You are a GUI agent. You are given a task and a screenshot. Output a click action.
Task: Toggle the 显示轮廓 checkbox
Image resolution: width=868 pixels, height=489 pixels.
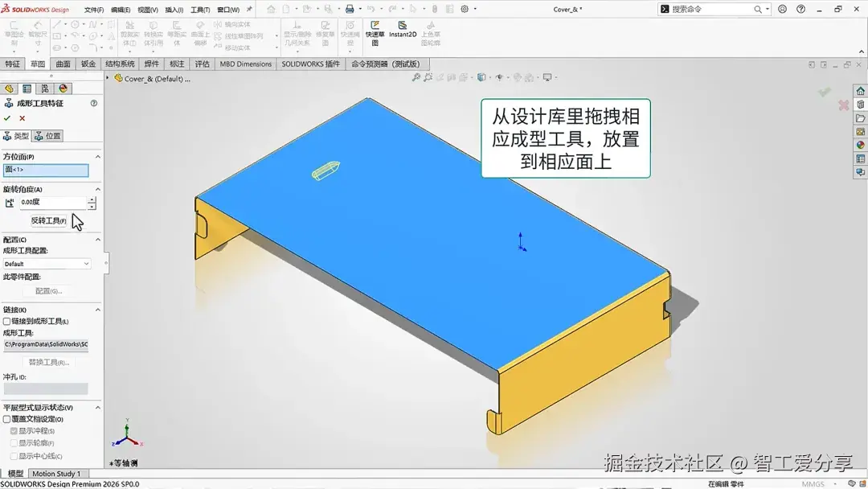[14, 443]
